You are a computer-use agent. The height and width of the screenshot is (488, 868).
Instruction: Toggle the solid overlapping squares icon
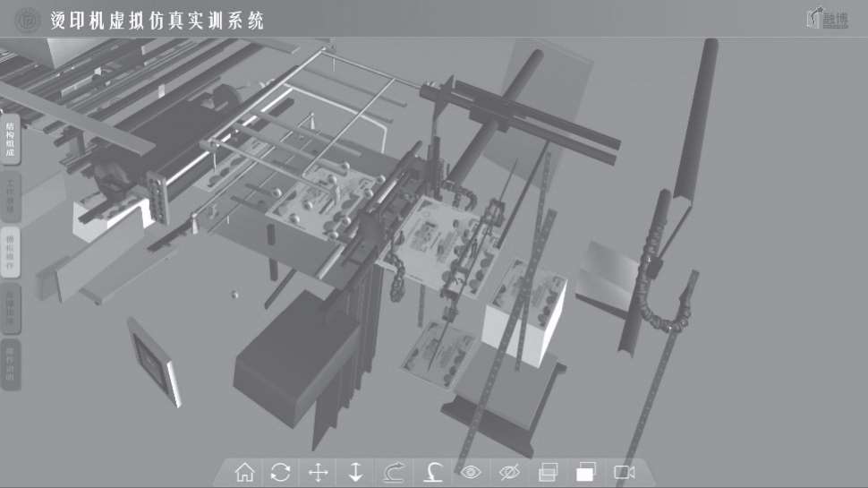tap(585, 473)
